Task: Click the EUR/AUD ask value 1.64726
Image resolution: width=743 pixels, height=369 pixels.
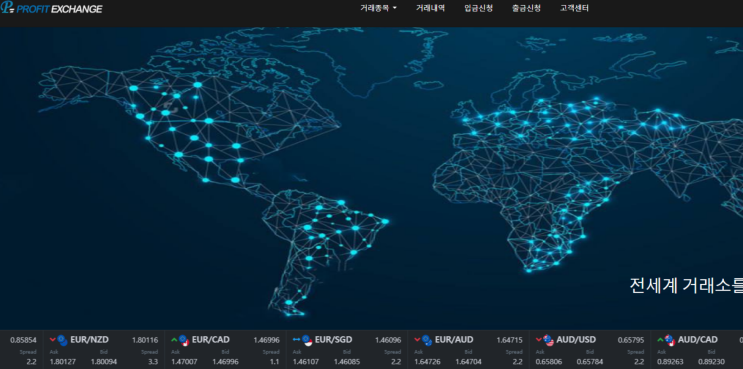Action: [x=427, y=362]
